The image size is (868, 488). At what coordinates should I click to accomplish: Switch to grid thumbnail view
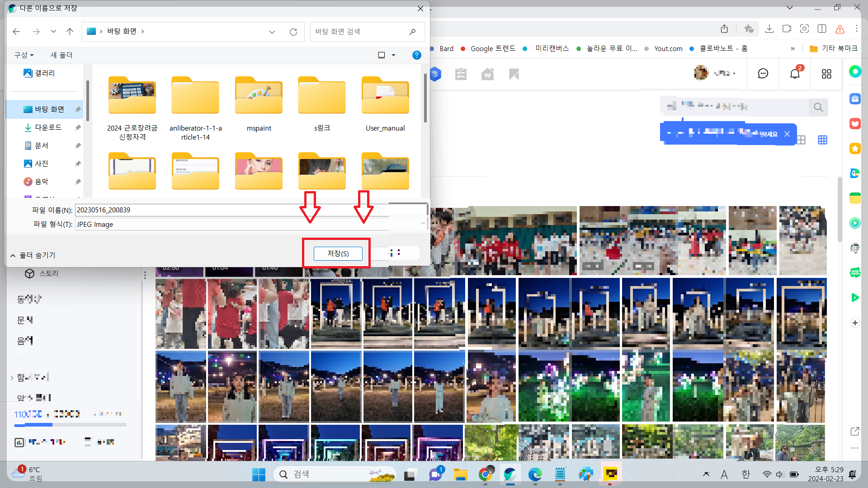[x=822, y=140]
